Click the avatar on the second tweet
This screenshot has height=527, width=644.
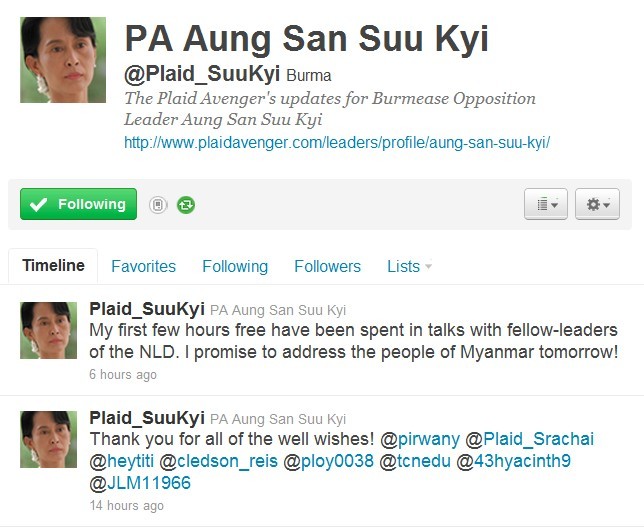(x=48, y=440)
